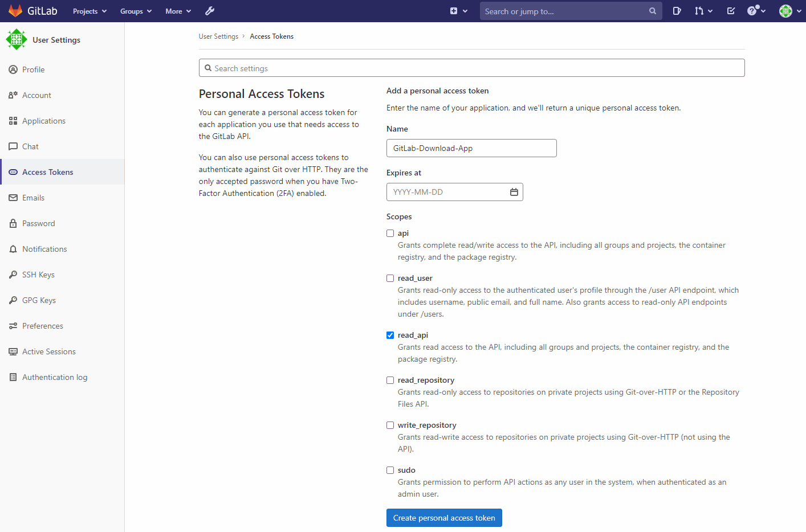Viewport: 806px width, 532px height.
Task: Click the Notifications bell icon
Action: pyautogui.click(x=13, y=249)
